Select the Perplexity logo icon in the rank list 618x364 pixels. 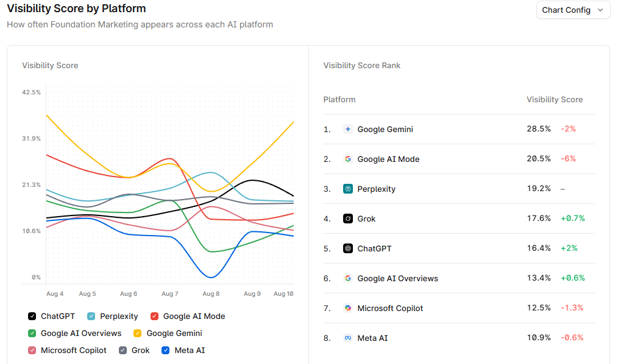tap(347, 189)
